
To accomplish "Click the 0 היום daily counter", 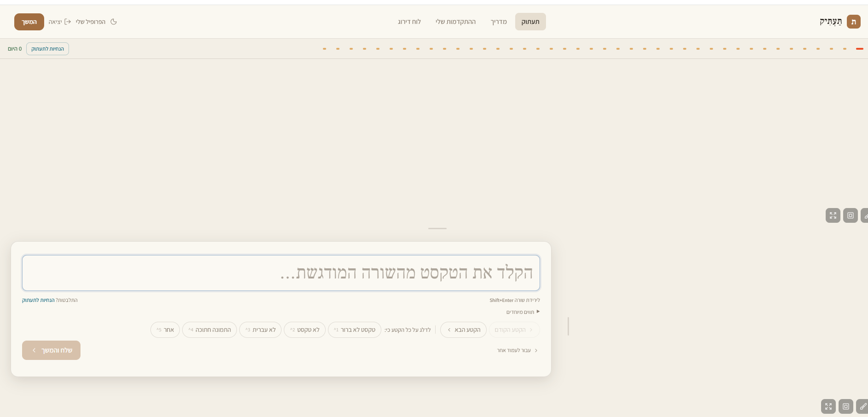I will coord(15,49).
